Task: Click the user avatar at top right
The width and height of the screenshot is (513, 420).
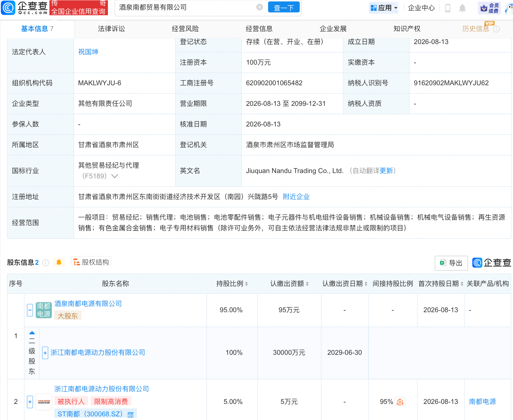Action: click(509, 8)
